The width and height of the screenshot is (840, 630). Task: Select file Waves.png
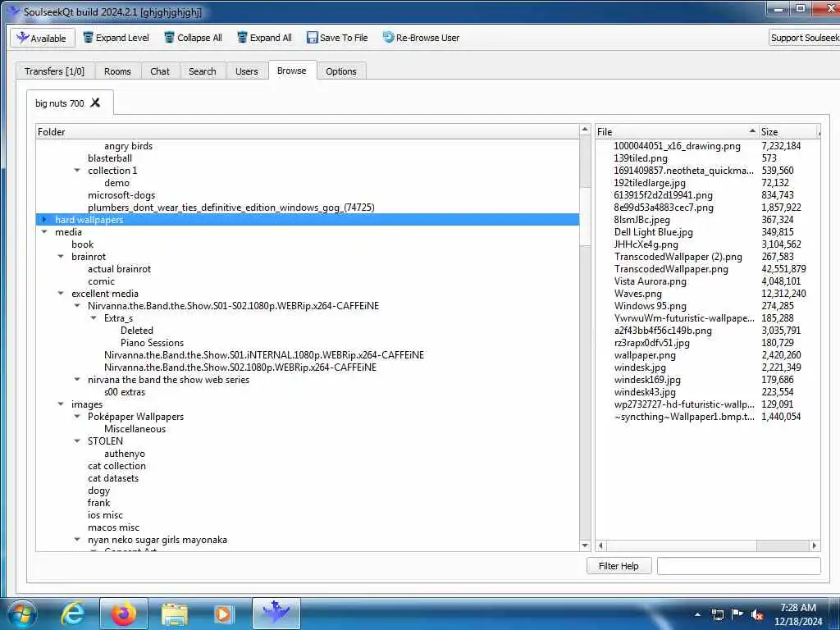click(x=638, y=294)
